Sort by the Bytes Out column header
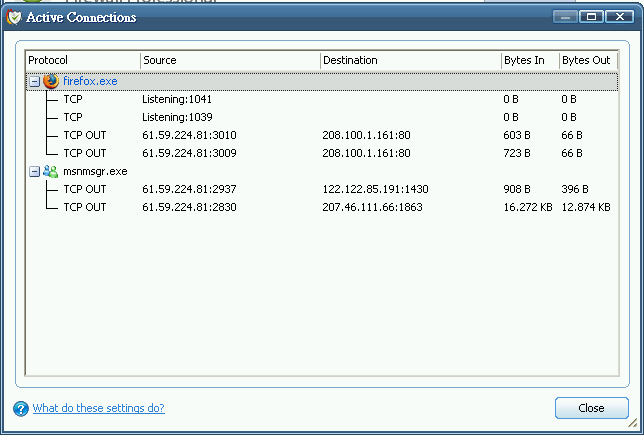Screen dimensions: 644x435 588,60
